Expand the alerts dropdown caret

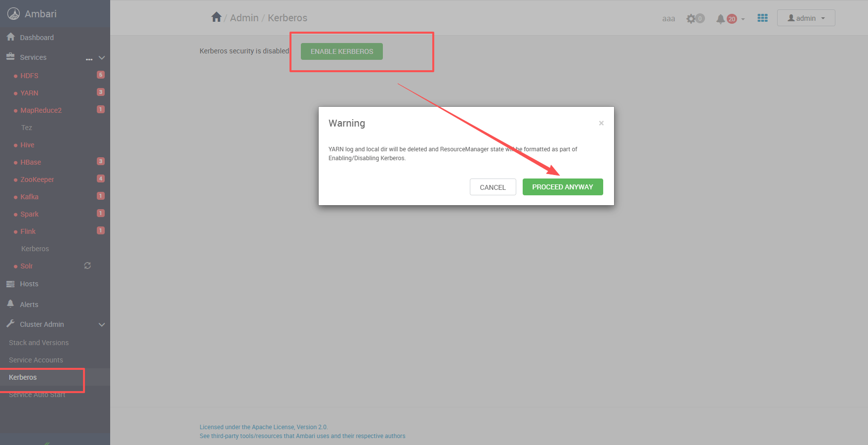[x=743, y=19]
